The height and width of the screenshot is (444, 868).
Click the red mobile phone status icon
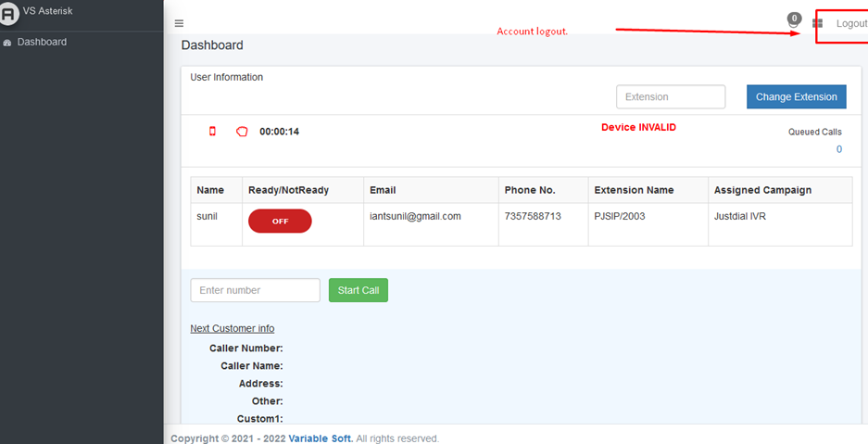point(212,132)
